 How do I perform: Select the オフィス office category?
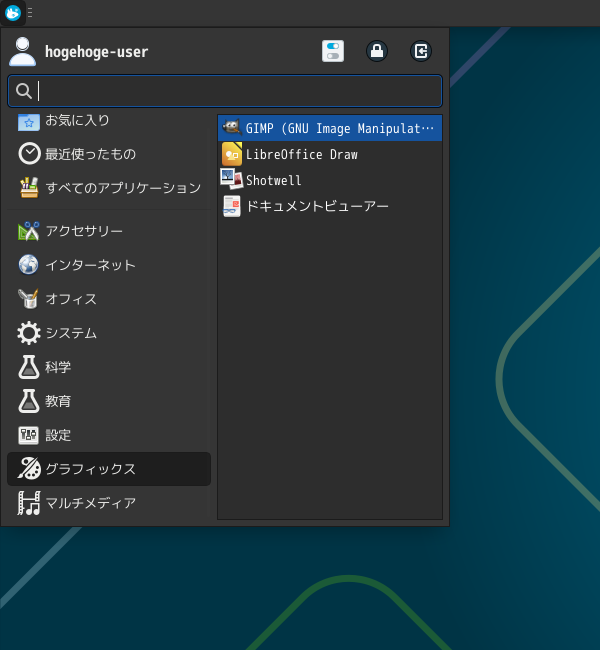tap(70, 300)
